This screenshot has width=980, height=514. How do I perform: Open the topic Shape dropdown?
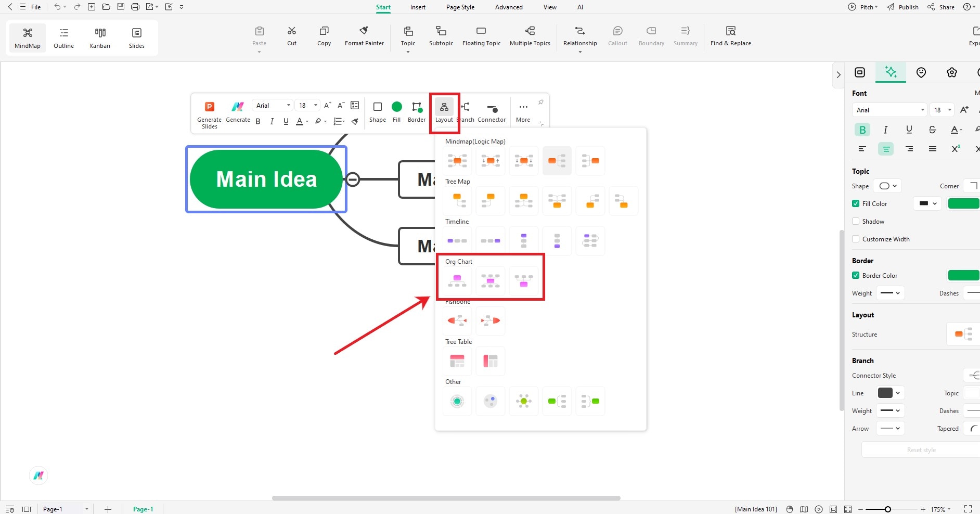click(x=887, y=186)
